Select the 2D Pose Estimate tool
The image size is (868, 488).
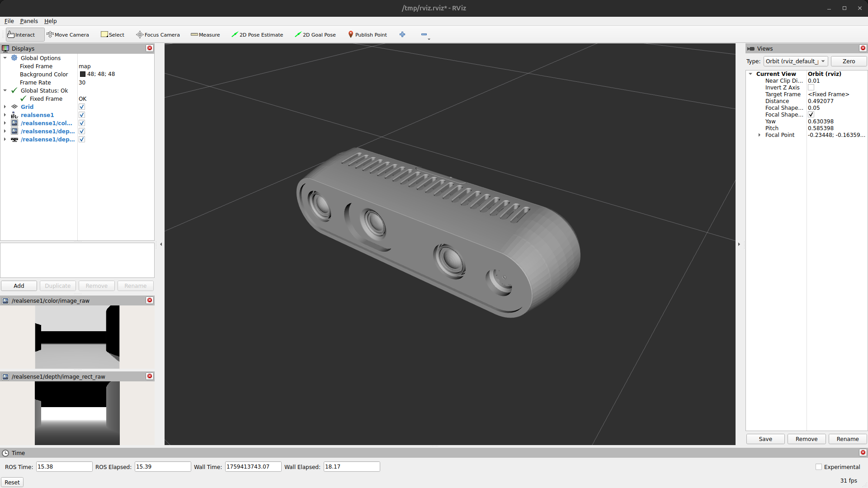coord(257,35)
